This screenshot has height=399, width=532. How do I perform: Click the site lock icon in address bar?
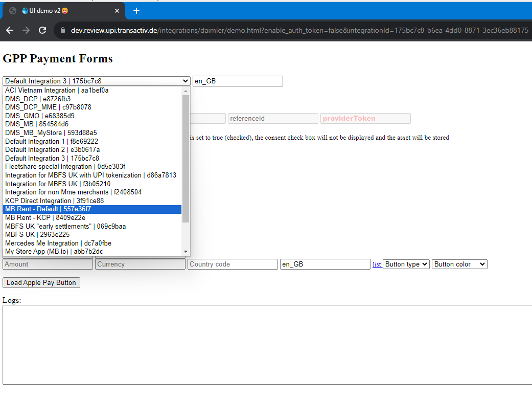63,30
